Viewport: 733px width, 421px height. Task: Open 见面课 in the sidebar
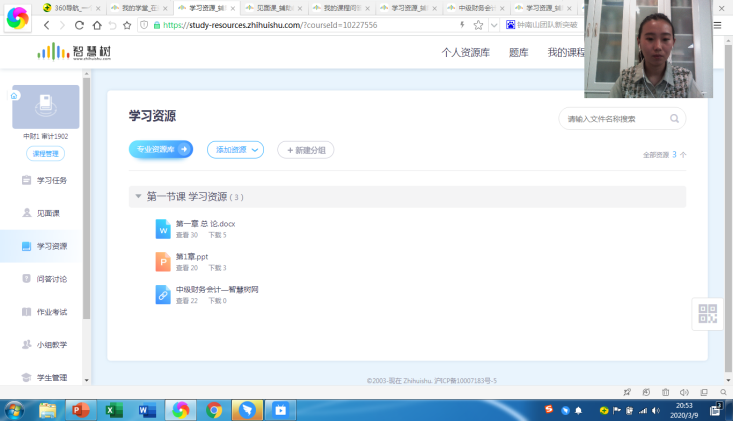[x=48, y=213]
